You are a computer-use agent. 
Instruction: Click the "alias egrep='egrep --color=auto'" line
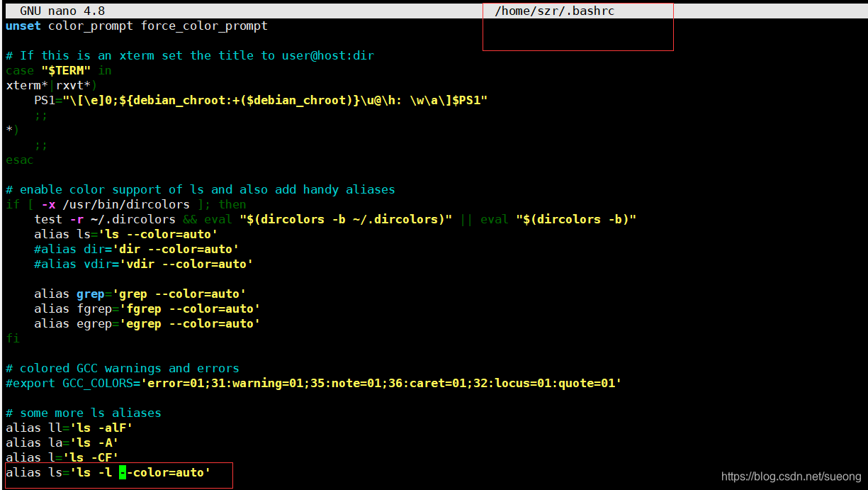[x=147, y=323]
